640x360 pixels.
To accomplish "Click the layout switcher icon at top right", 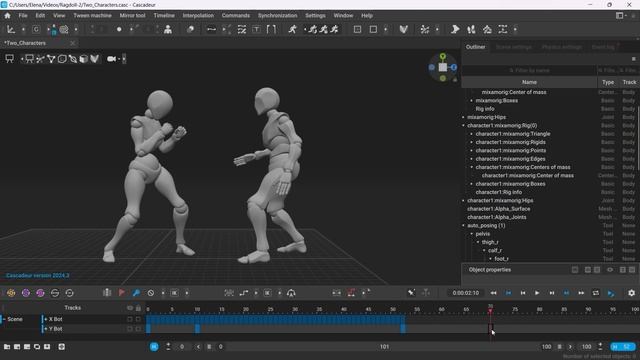I will pyautogui.click(x=620, y=16).
